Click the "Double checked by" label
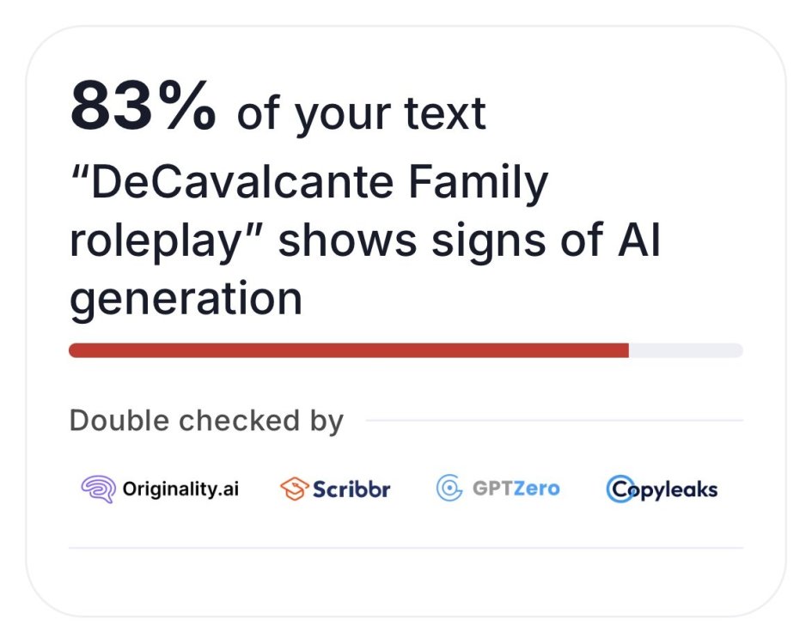This screenshot has width=812, height=644. (206, 421)
